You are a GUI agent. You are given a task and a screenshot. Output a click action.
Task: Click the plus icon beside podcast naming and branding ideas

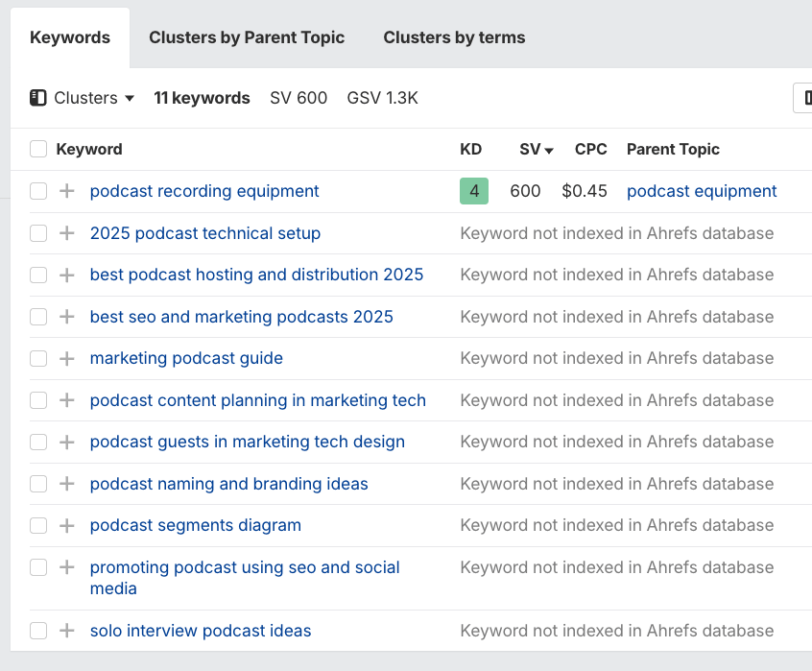click(66, 484)
